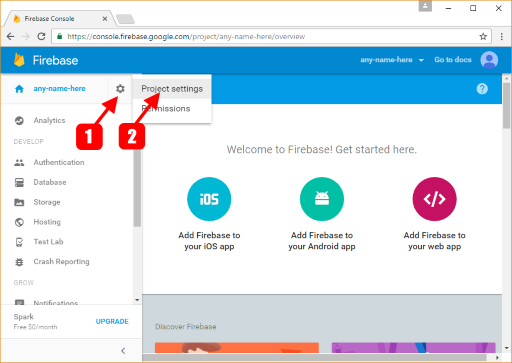Viewport: 512px width, 363px height.
Task: Open a new browser tab
Action: point(126,19)
